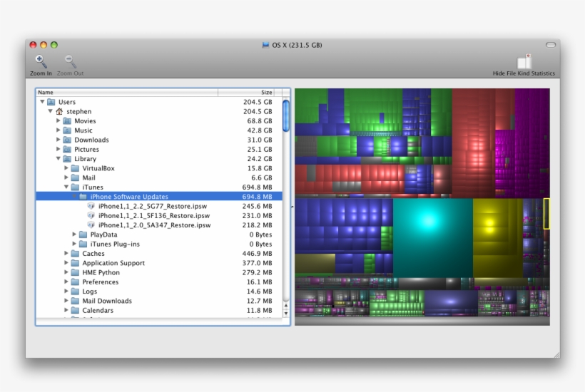Click the HME Python folder icon
The image size is (585, 392).
(76, 272)
